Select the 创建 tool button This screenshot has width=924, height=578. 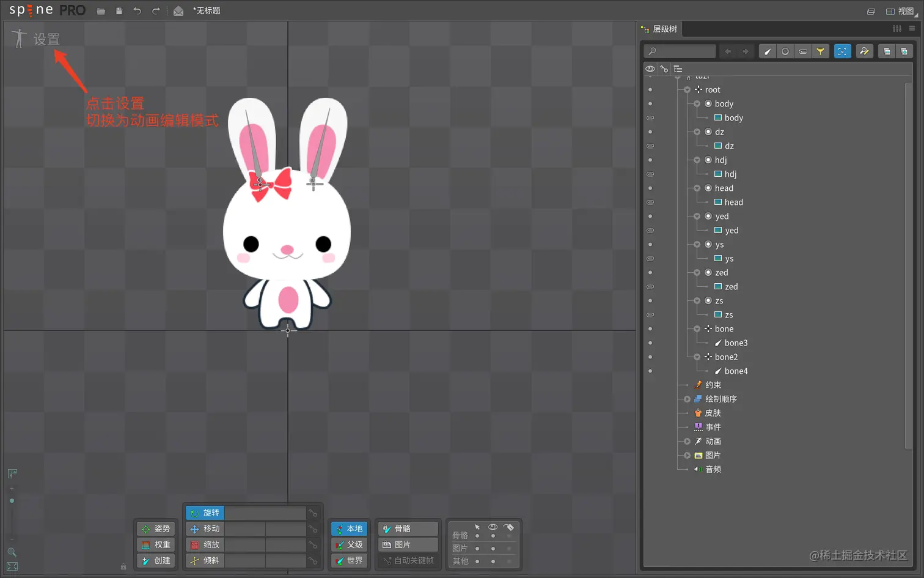(x=156, y=560)
